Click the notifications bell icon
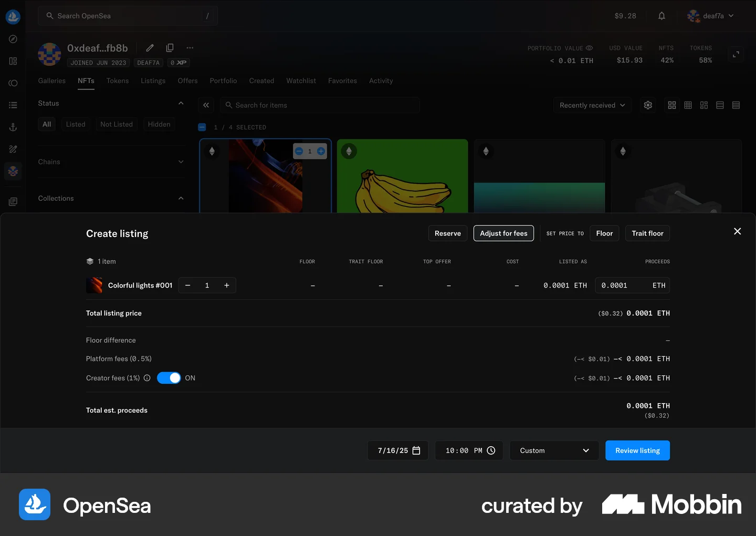The height and width of the screenshot is (536, 756). click(661, 16)
